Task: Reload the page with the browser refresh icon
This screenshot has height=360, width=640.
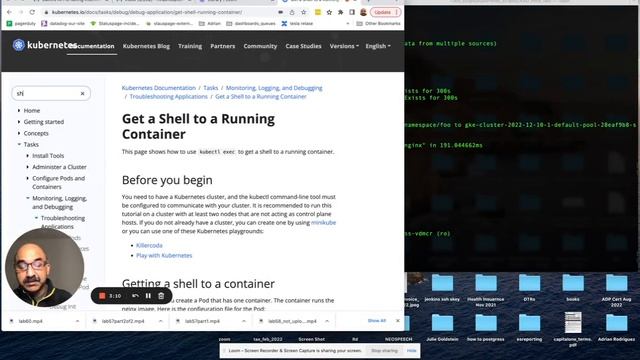Action: pos(32,12)
